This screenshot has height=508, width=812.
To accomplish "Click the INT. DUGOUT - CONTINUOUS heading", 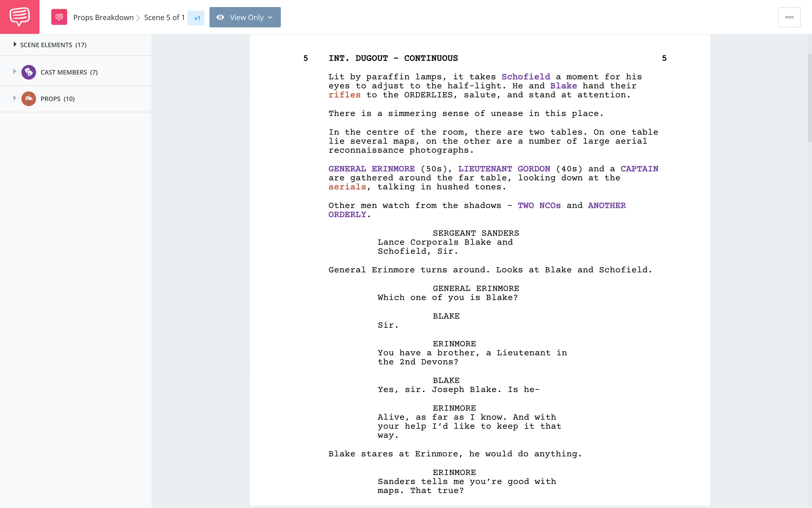I will point(393,58).
